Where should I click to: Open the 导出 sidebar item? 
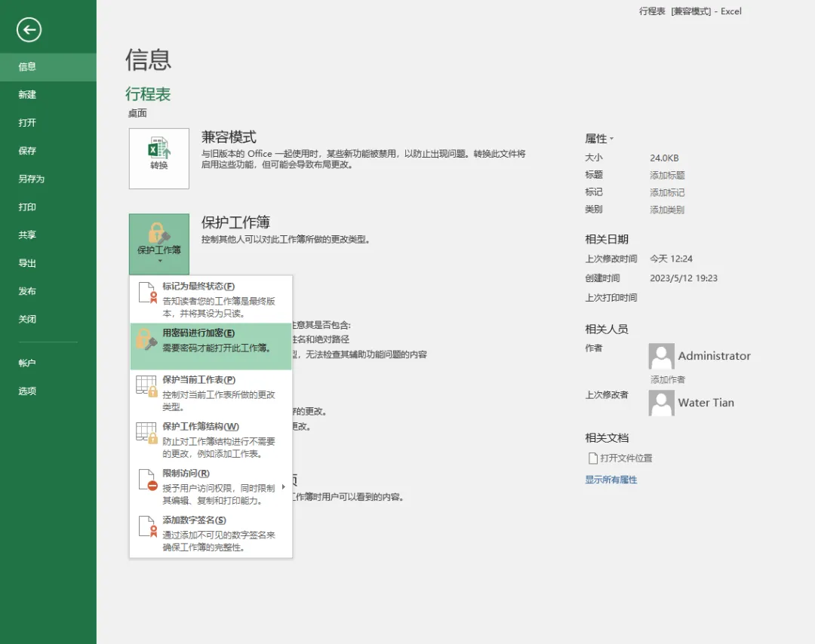[x=48, y=262]
